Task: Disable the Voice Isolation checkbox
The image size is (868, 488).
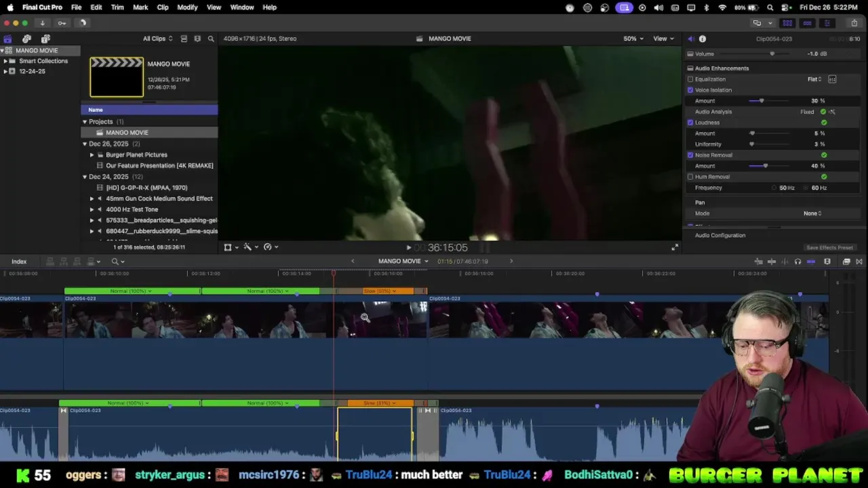Action: coord(690,90)
